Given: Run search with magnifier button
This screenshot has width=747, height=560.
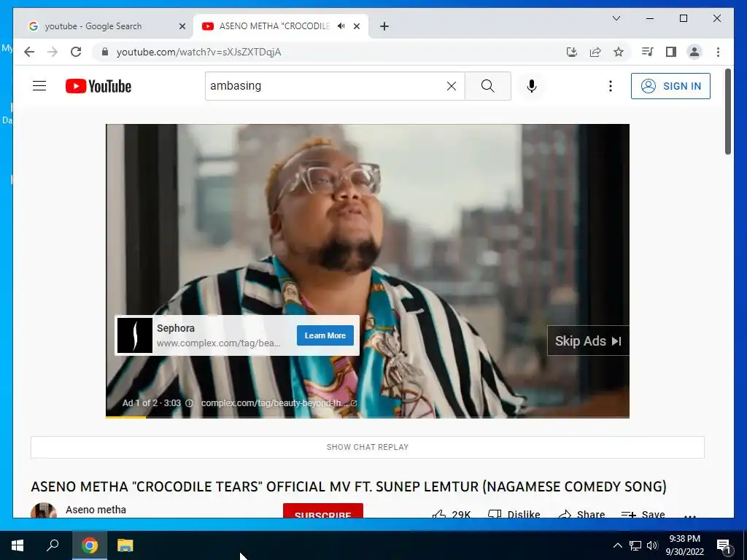Looking at the screenshot, I should (487, 86).
